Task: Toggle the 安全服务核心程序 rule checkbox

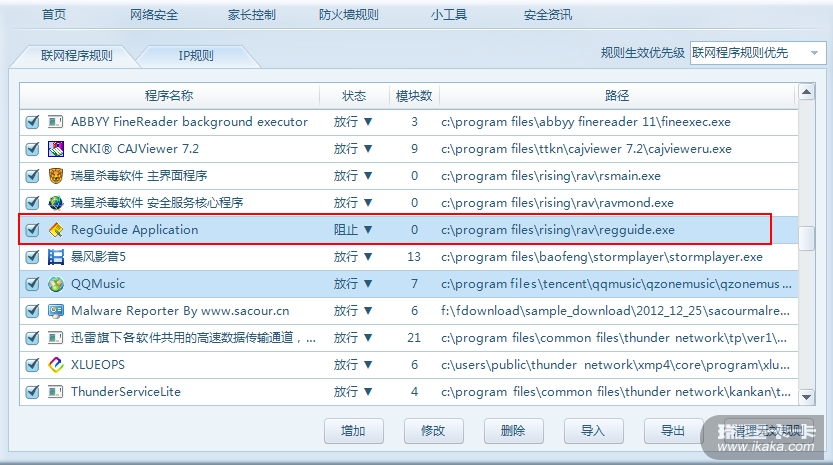Action: coord(32,203)
